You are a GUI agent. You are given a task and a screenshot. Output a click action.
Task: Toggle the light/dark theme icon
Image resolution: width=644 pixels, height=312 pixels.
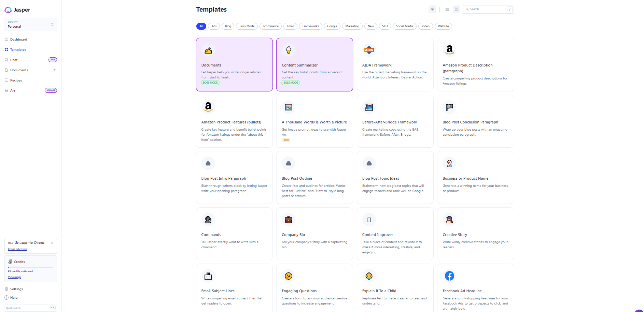[x=432, y=10]
